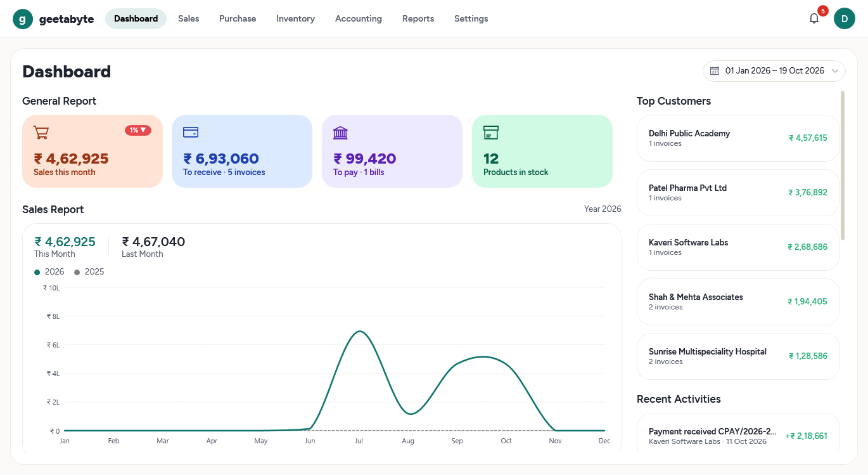This screenshot has height=475, width=868.
Task: Click the red notification count badge
Action: pyautogui.click(x=823, y=11)
